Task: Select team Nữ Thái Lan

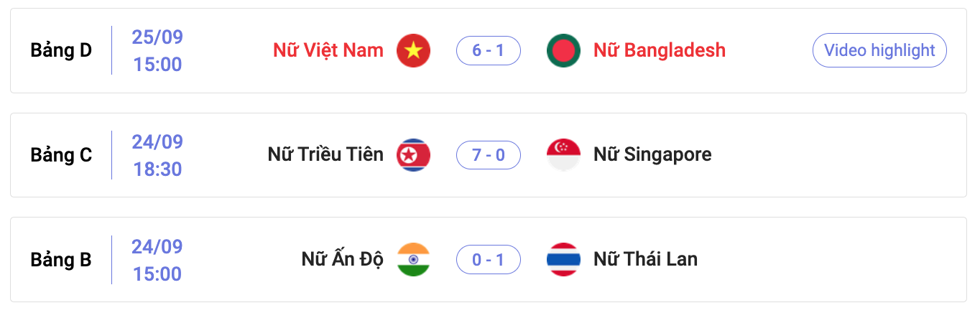Action: (645, 259)
